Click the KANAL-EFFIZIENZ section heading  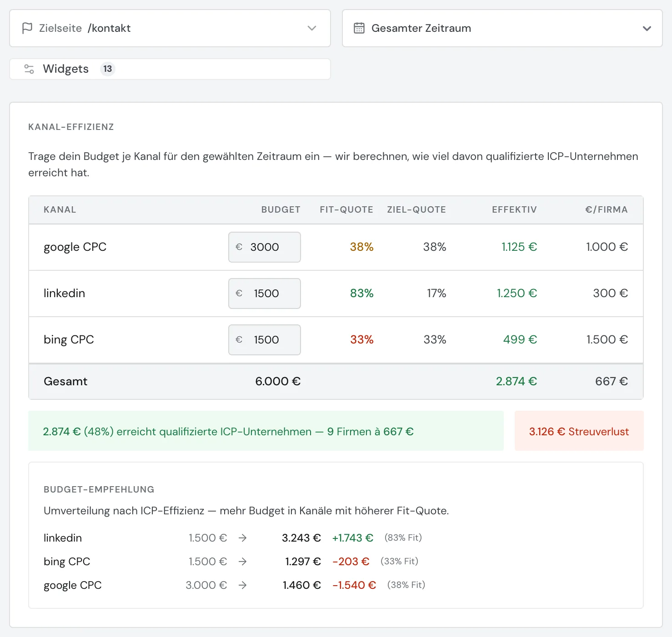[x=71, y=127]
